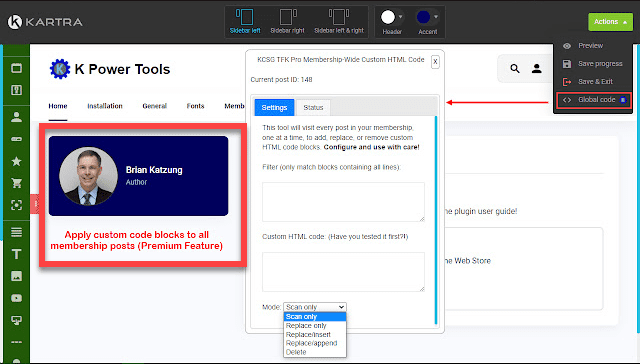Viewport: 640px width, 364px height.
Task: Click the help section icon in left toolbar
Action: pyautogui.click(x=16, y=90)
